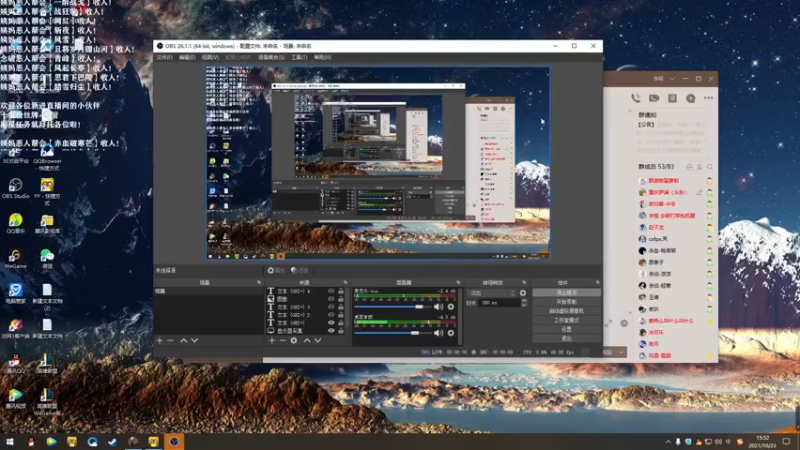Open 微信 desktop shortcut

47,259
